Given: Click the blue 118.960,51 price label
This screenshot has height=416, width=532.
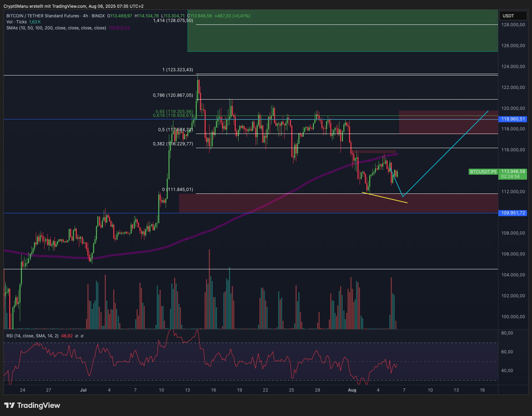Looking at the screenshot, I should [x=513, y=119].
